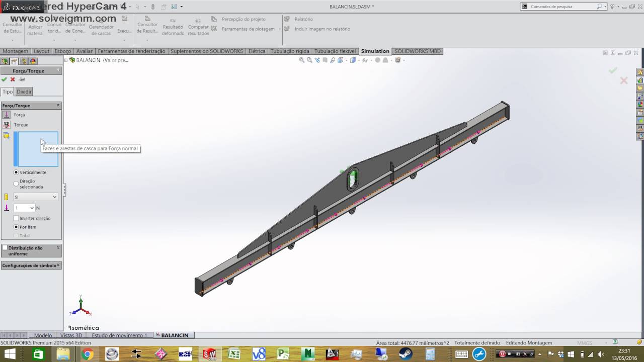Click the Previous View icon
This screenshot has width=644, height=362.
pos(317,60)
